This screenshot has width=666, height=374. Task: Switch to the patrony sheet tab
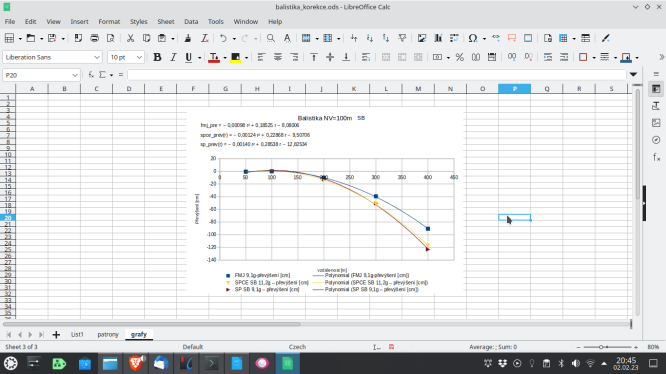(x=108, y=335)
